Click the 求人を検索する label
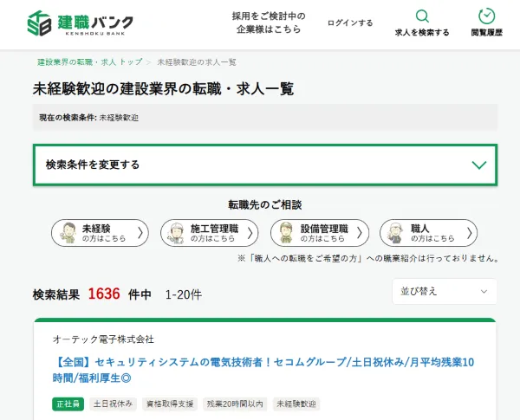 422,33
